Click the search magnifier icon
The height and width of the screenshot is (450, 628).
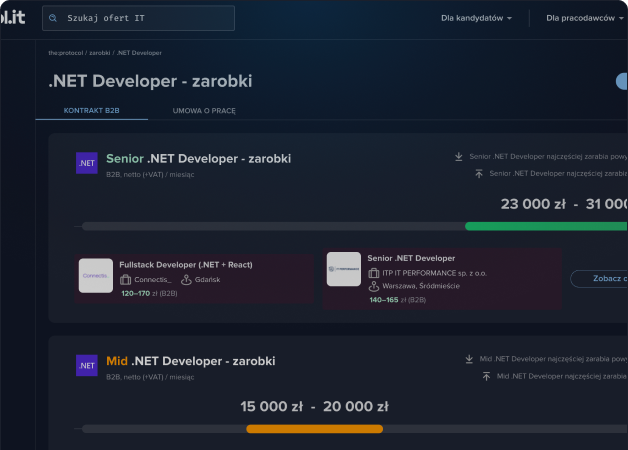[x=53, y=18]
